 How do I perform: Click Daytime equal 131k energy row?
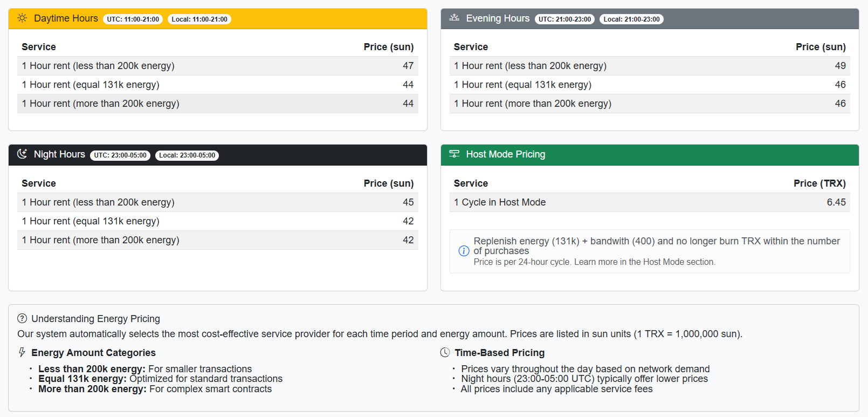(218, 85)
